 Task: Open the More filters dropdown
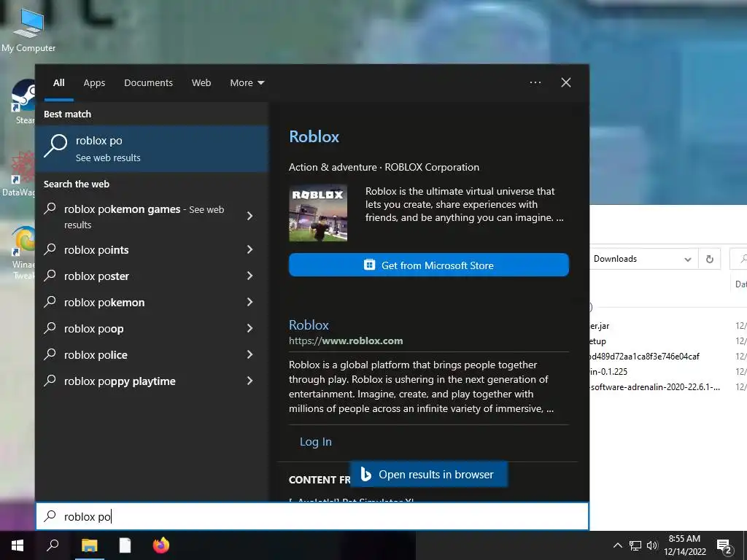[x=247, y=83]
